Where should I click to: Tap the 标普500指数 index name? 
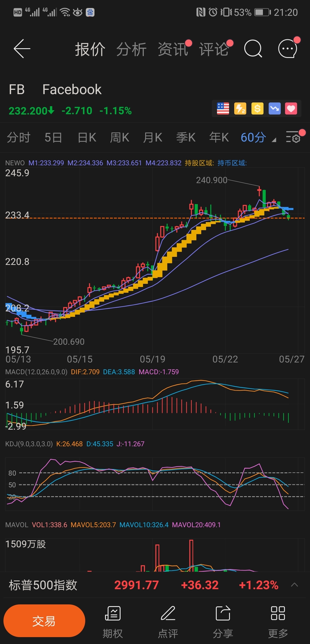(43, 585)
